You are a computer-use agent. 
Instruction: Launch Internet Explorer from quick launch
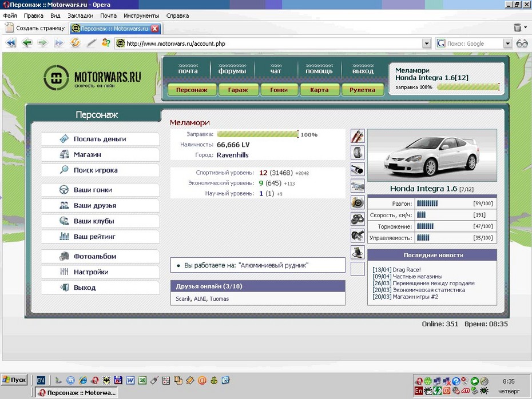[x=83, y=380]
